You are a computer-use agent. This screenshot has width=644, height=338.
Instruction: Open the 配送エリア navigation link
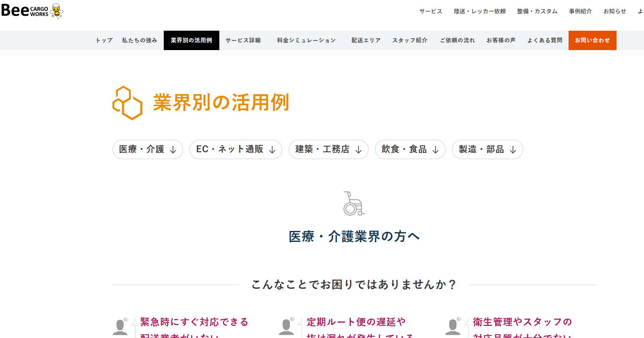click(x=366, y=40)
